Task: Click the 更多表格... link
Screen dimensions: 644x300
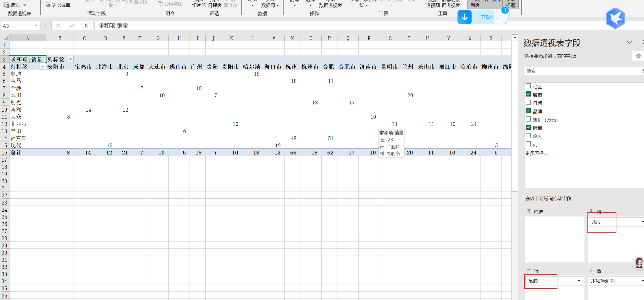Action: [536, 153]
